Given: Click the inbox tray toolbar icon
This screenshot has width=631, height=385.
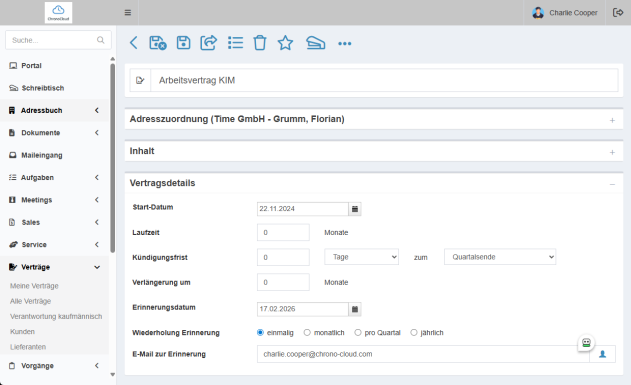Looking at the screenshot, I should coord(316,43).
